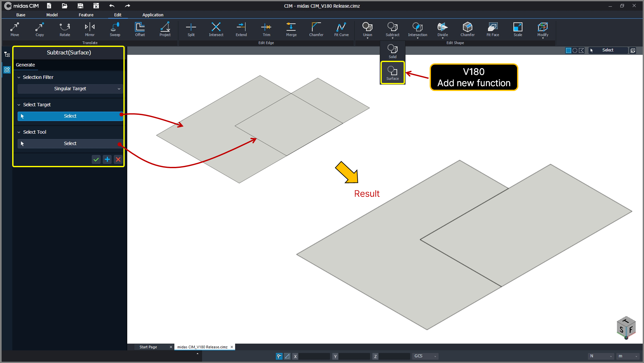Collapse the Select Target section
Screen dimensions: 644x363
(x=19, y=105)
